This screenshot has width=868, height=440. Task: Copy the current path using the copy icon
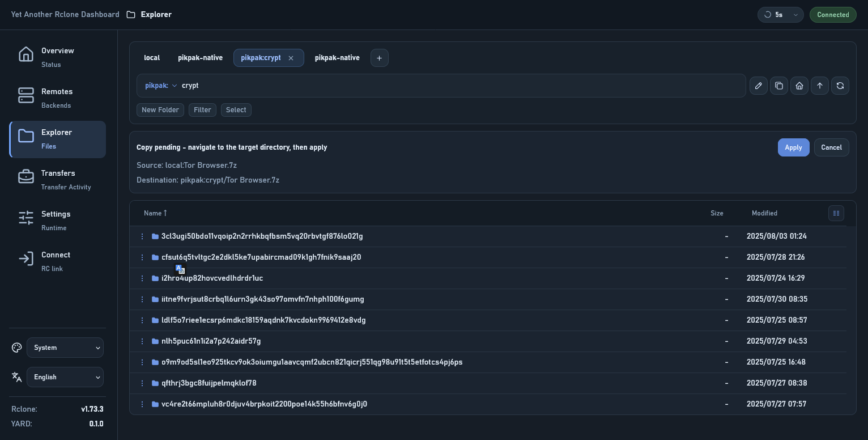coord(778,86)
